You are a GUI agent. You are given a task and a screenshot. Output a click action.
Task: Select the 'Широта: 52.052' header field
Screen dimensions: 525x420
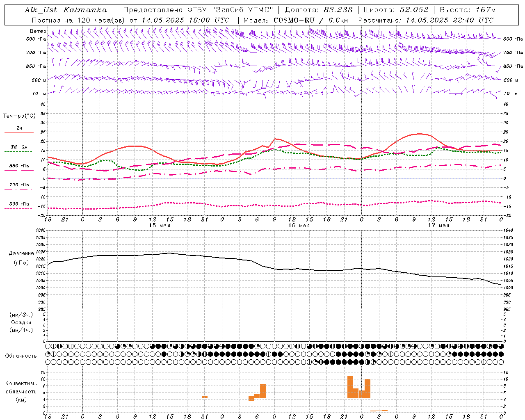click(396, 10)
